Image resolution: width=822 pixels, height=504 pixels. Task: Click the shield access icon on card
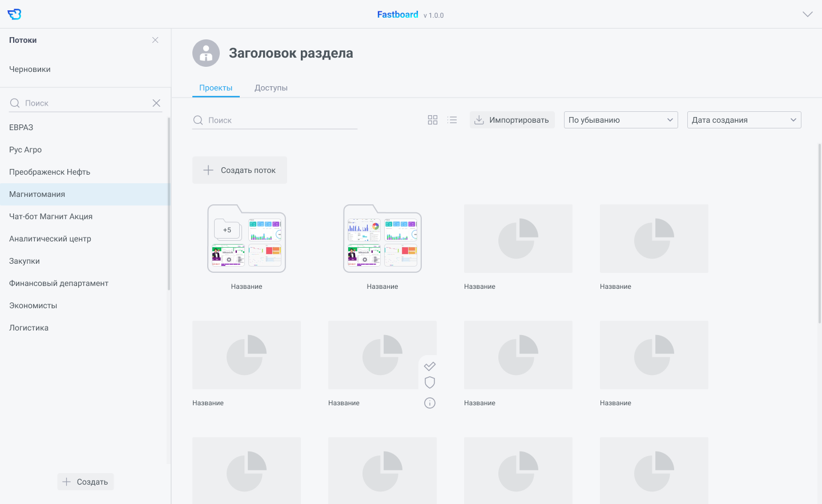[x=430, y=382]
